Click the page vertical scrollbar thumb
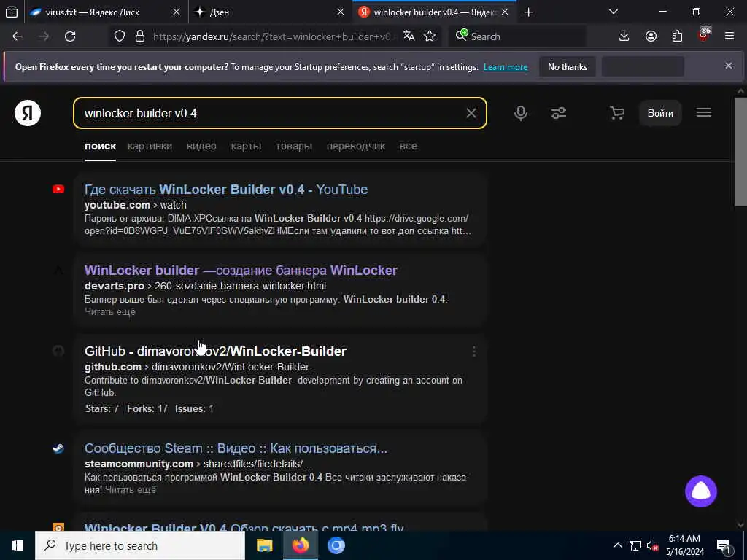The height and width of the screenshot is (560, 747). click(x=740, y=152)
